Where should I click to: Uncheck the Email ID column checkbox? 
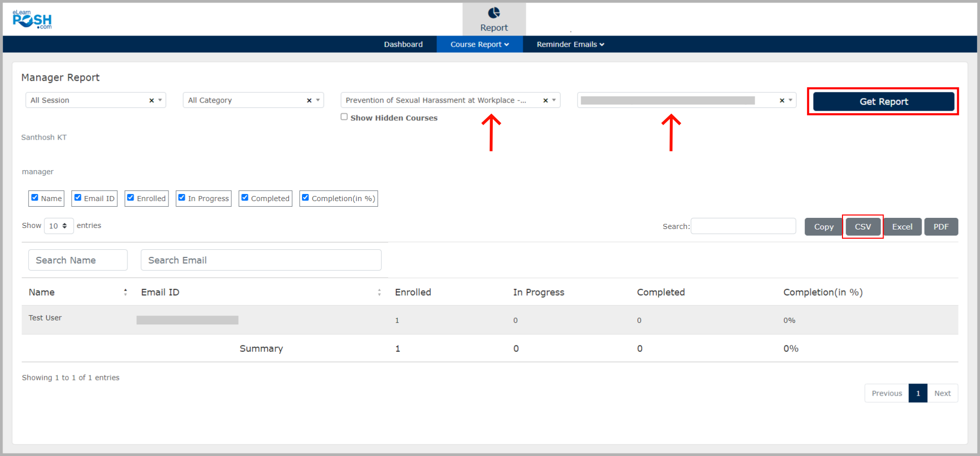tap(78, 198)
